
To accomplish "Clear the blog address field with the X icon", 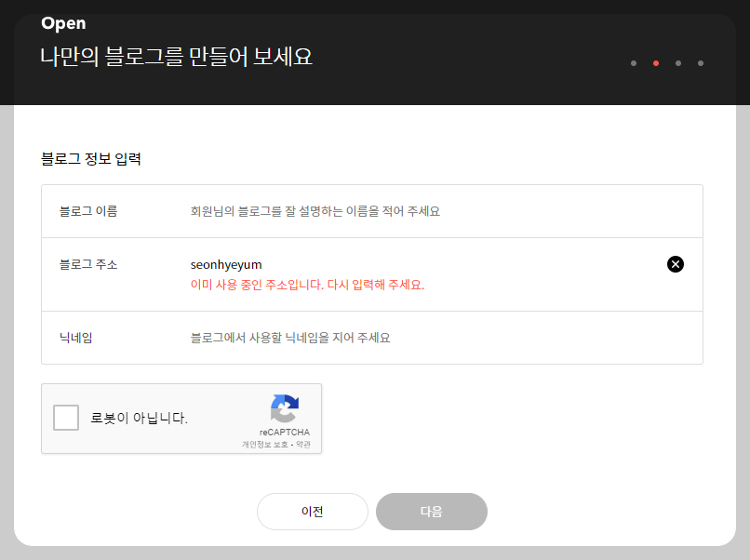I will coord(675,264).
